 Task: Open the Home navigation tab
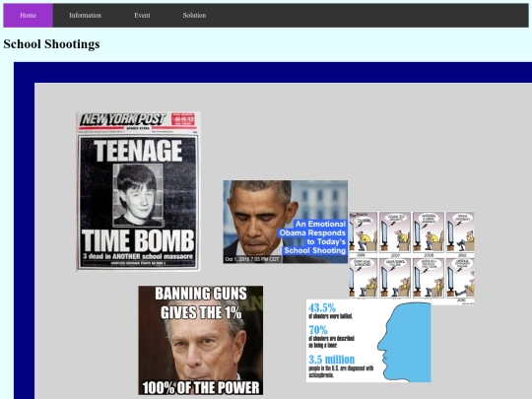[x=28, y=15]
